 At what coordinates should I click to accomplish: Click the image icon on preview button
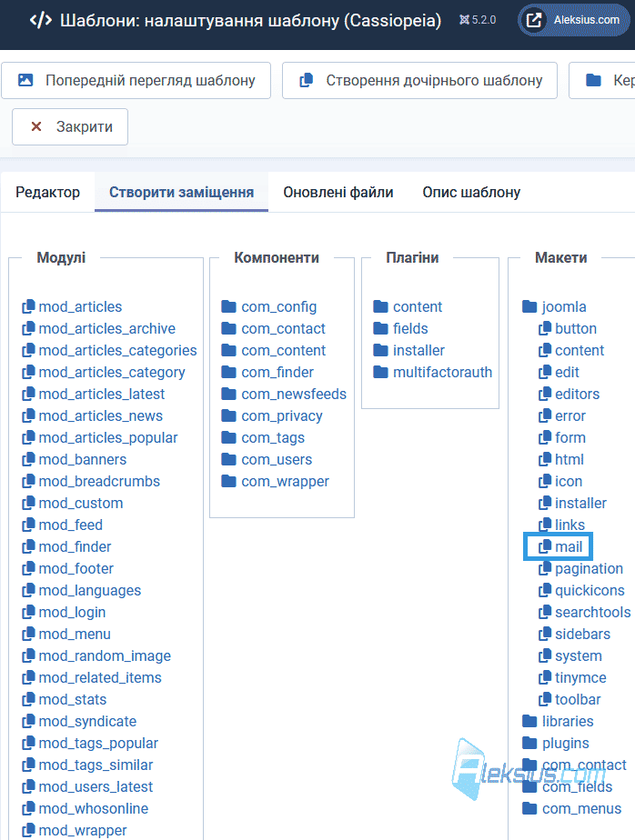point(25,80)
